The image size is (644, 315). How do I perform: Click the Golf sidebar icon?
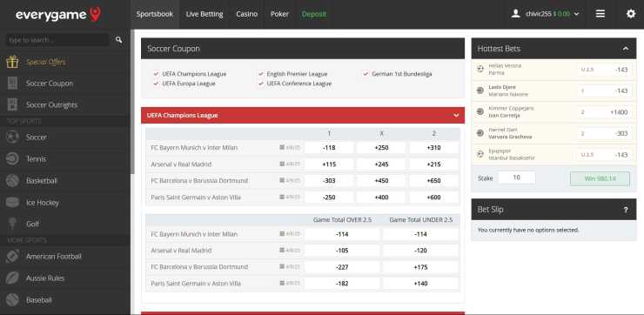(x=12, y=224)
